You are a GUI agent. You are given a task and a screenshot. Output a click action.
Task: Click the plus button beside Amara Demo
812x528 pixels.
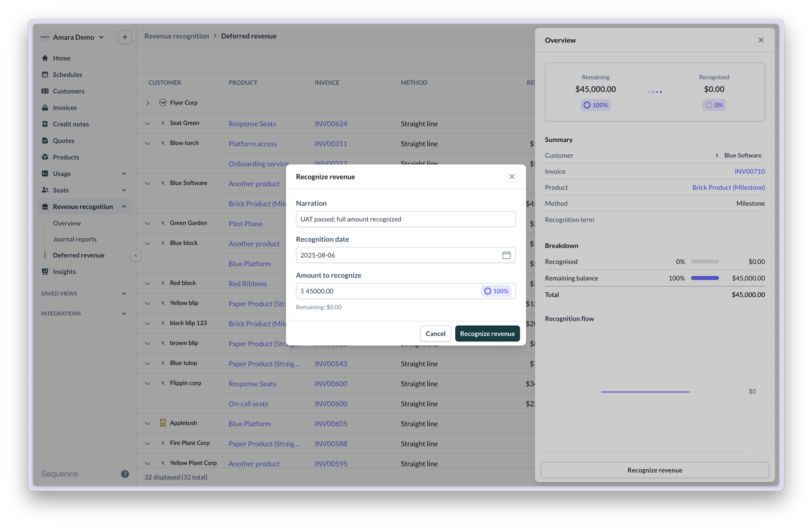[125, 37]
